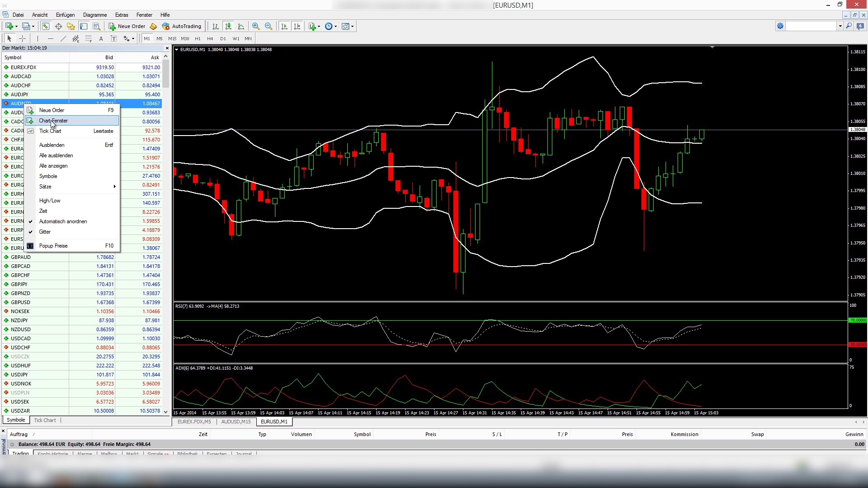
Task: Toggle the AutoTrading button
Action: tap(181, 26)
